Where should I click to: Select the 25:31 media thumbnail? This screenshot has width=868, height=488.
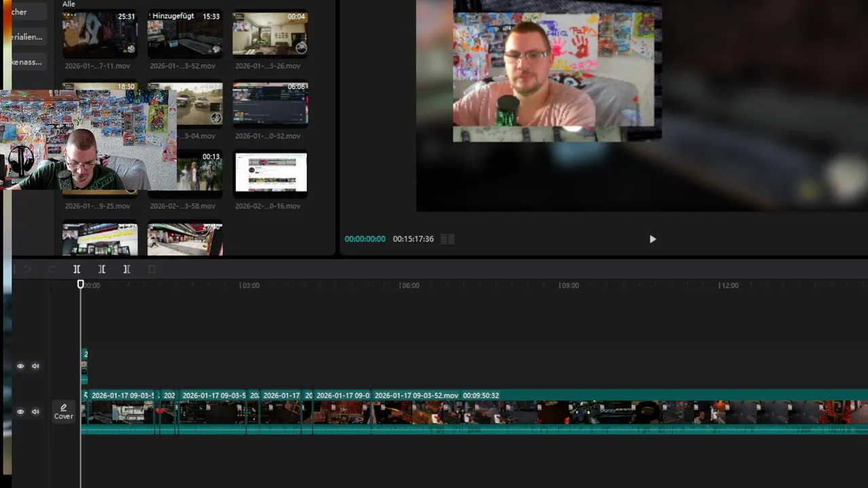click(100, 33)
